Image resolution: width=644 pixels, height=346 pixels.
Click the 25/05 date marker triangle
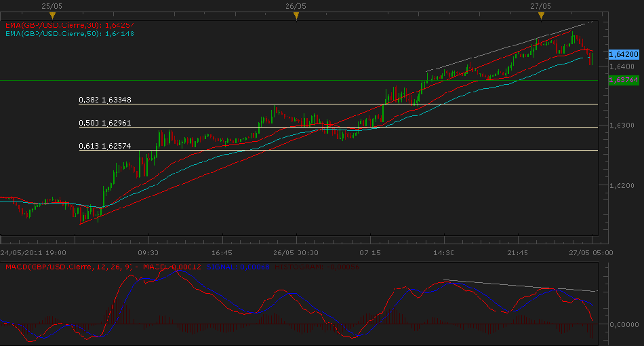pos(52,15)
